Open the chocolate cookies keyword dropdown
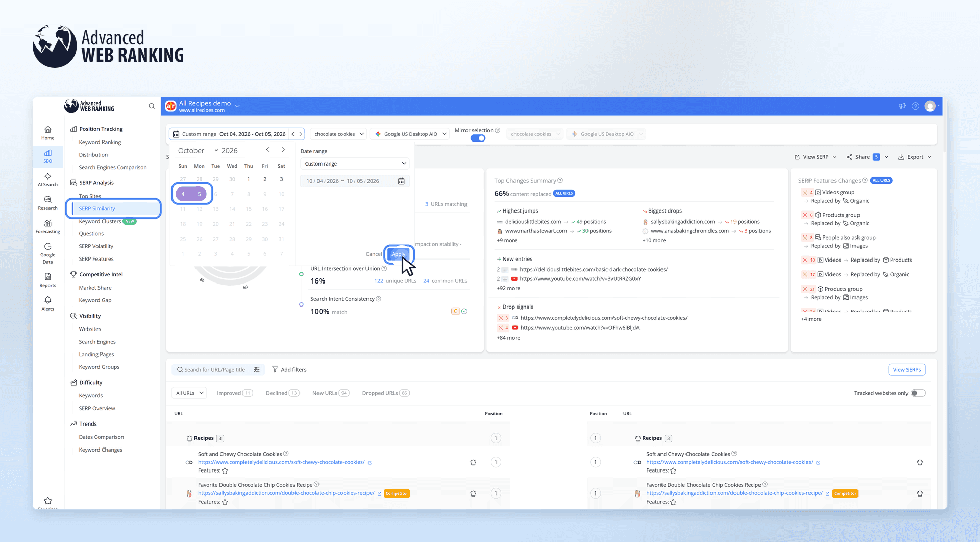Screen dimensions: 980x542 [339, 134]
